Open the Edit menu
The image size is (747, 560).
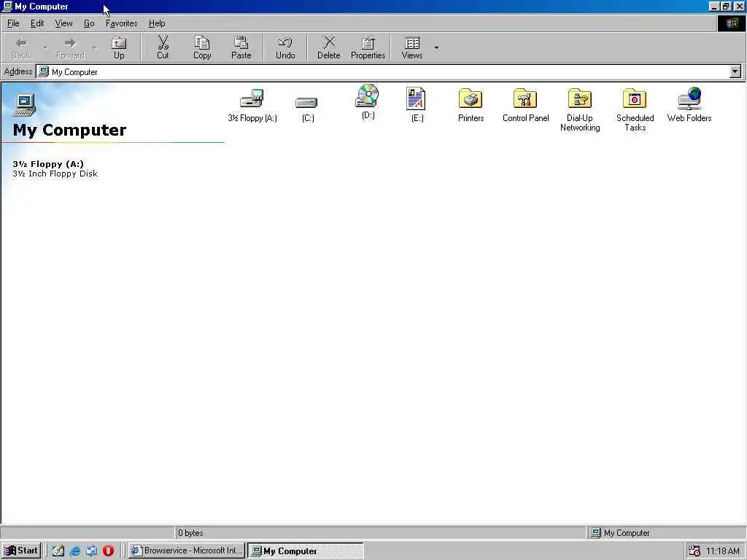pyautogui.click(x=37, y=23)
